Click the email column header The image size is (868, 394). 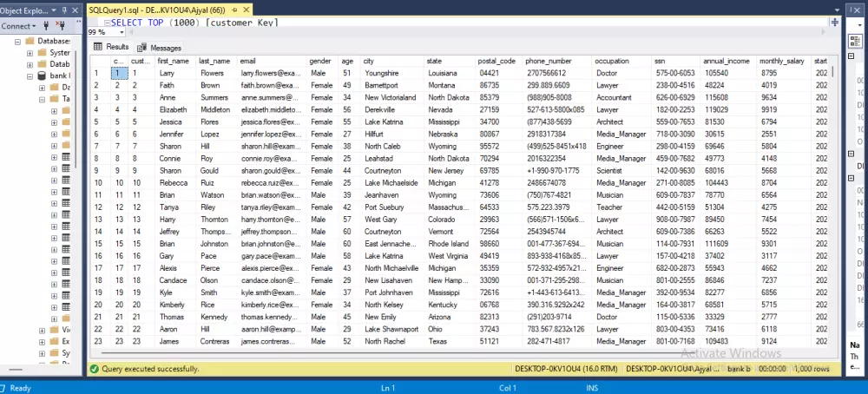pyautogui.click(x=271, y=61)
